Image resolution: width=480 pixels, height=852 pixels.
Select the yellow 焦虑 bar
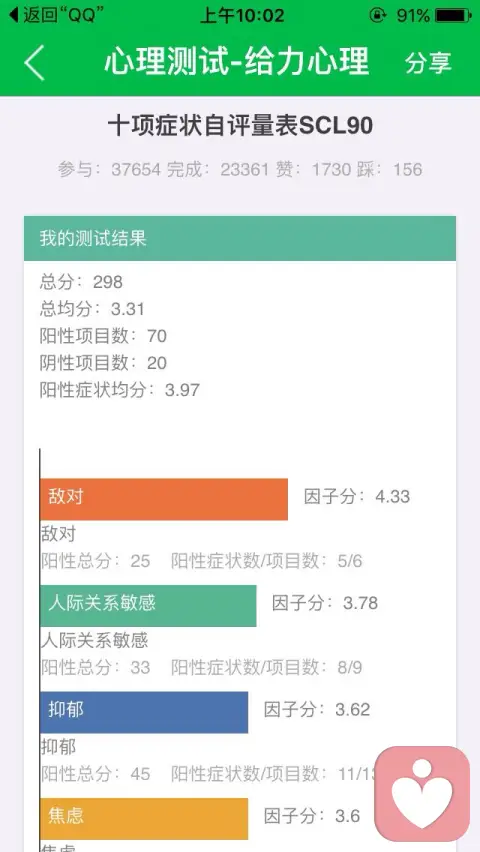click(144, 818)
